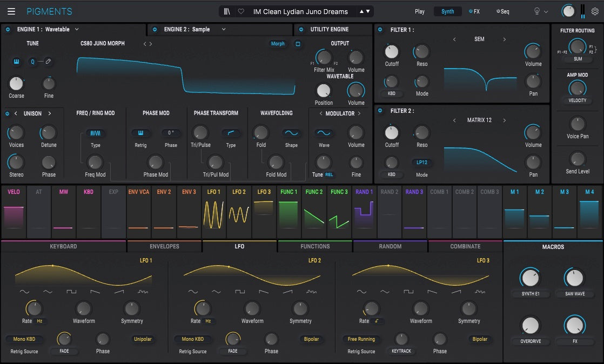Toggle Filter 1 power button
This screenshot has height=364, width=604.
(x=380, y=30)
